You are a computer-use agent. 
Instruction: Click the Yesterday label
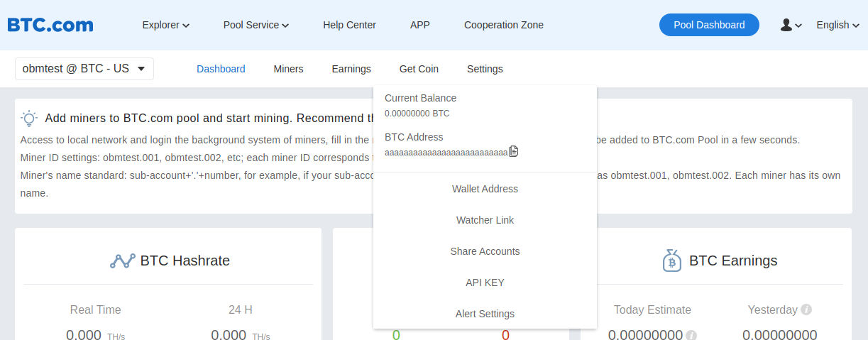pyautogui.click(x=772, y=309)
